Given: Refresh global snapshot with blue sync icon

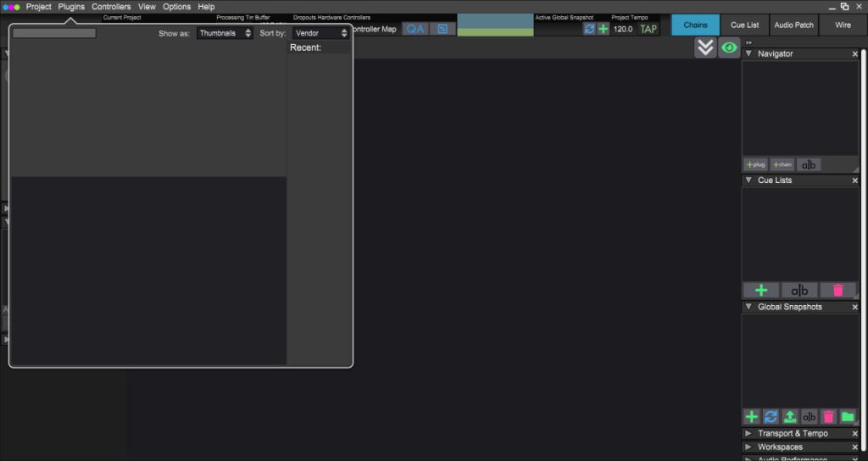Looking at the screenshot, I should 771,417.
